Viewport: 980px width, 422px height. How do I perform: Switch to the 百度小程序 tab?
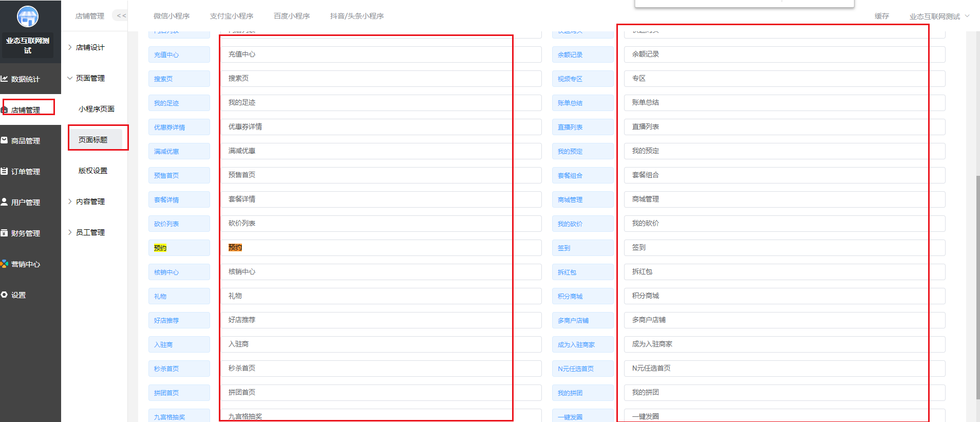click(292, 16)
